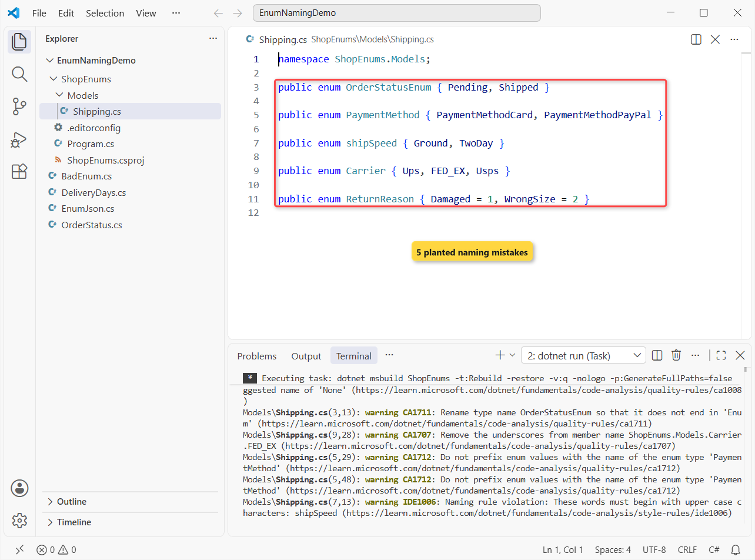The width and height of the screenshot is (755, 560).
Task: Open launch profile dropdown next to plus
Action: [x=512, y=355]
